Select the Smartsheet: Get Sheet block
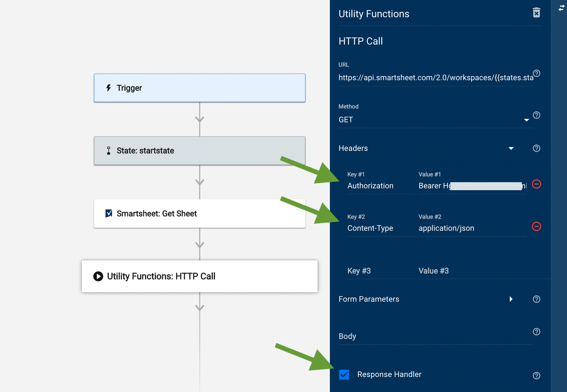 (x=200, y=214)
